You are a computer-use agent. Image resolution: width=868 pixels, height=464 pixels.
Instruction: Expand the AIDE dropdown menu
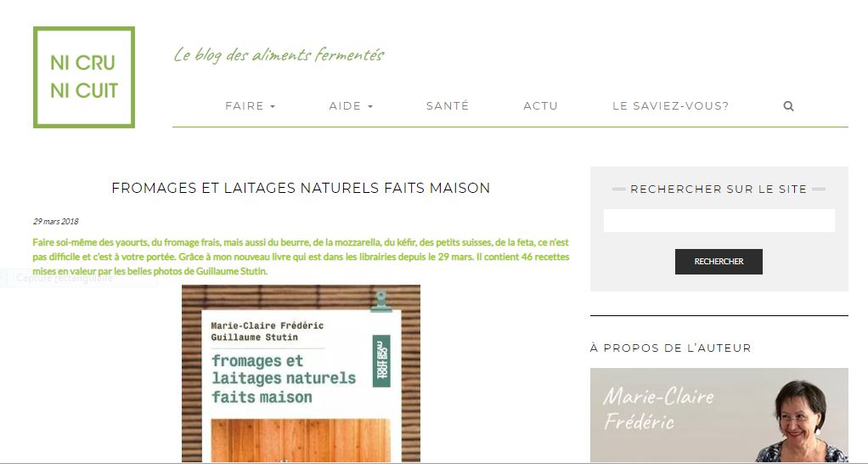click(351, 105)
